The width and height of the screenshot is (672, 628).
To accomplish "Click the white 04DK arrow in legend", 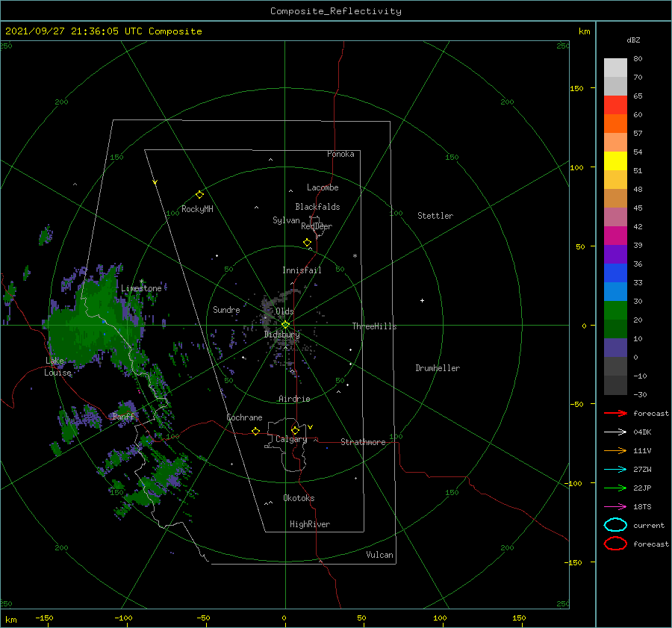I will (x=615, y=432).
